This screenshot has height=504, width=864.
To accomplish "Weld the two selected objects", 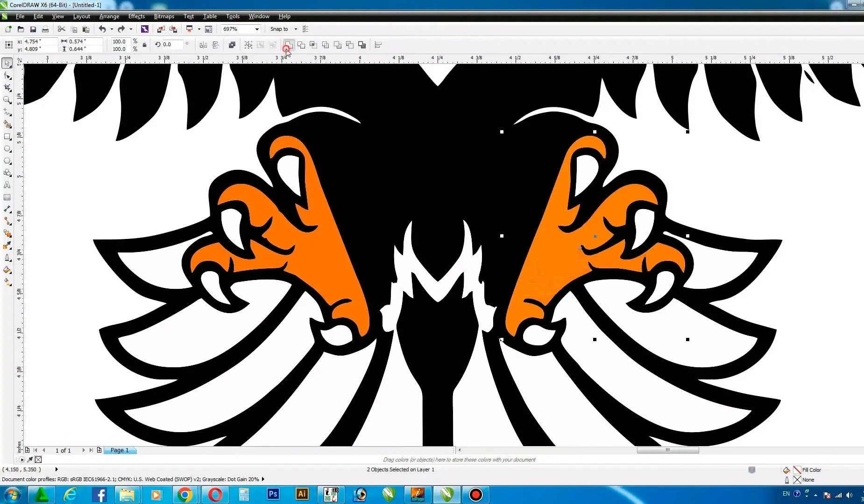I will pyautogui.click(x=289, y=45).
